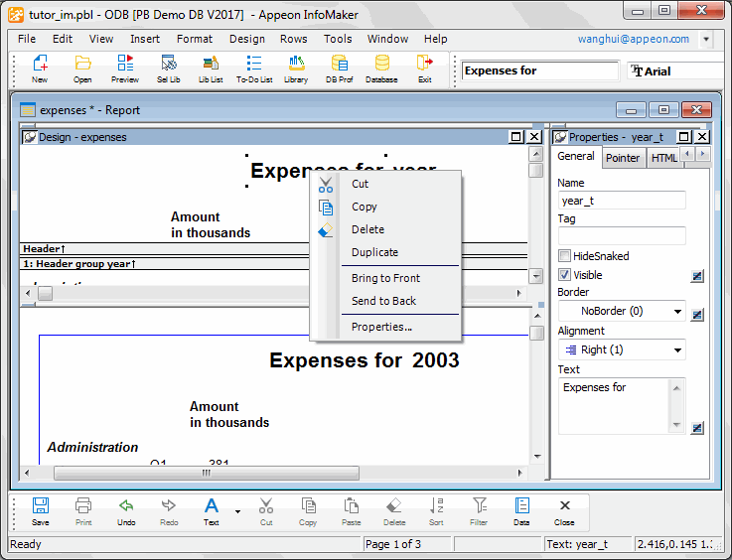This screenshot has width=732, height=560.
Task: Open the Text control dropdown arrow
Action: (x=237, y=511)
